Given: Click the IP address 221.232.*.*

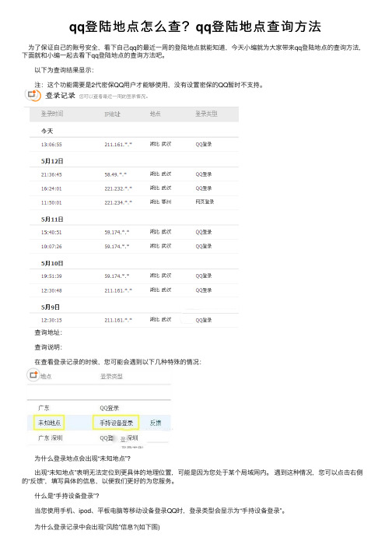Looking at the screenshot, I should [x=118, y=188].
